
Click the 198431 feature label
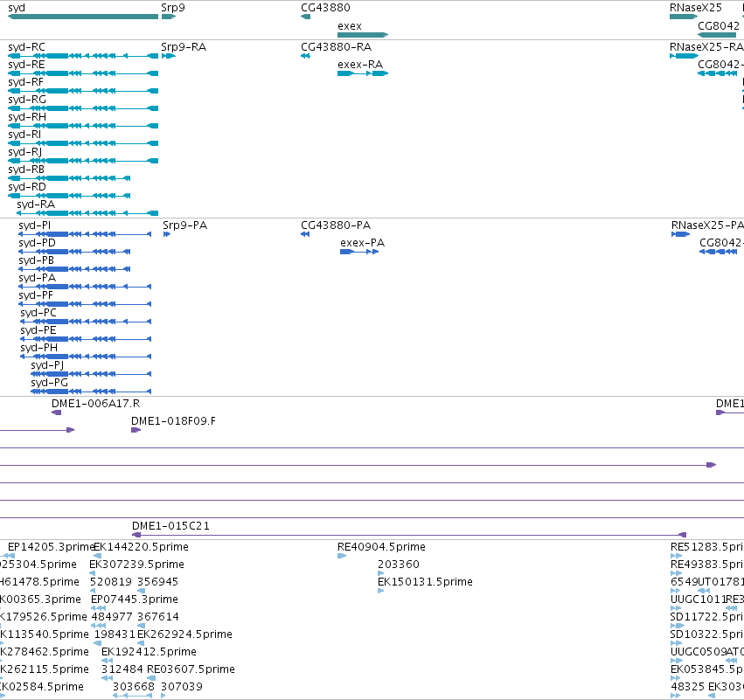point(115,634)
